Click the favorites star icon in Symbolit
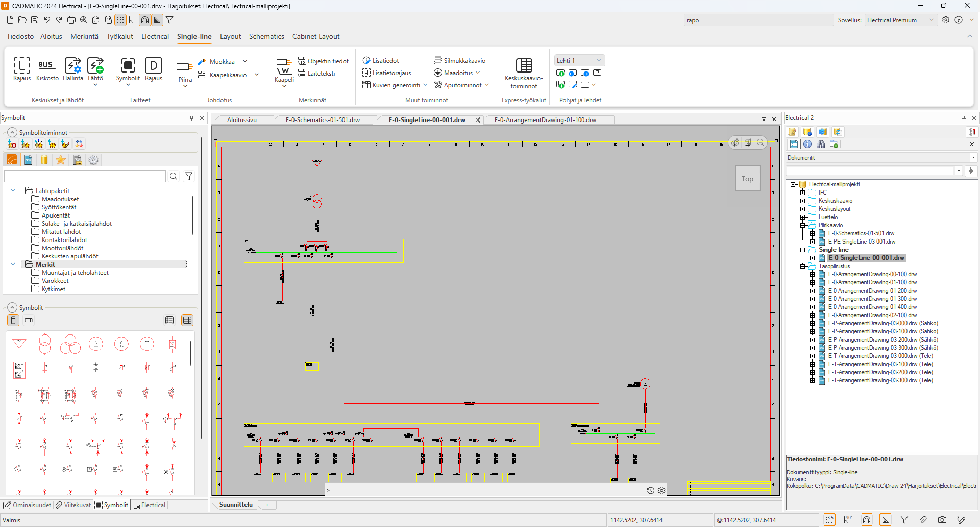The height and width of the screenshot is (527, 980). click(x=61, y=160)
